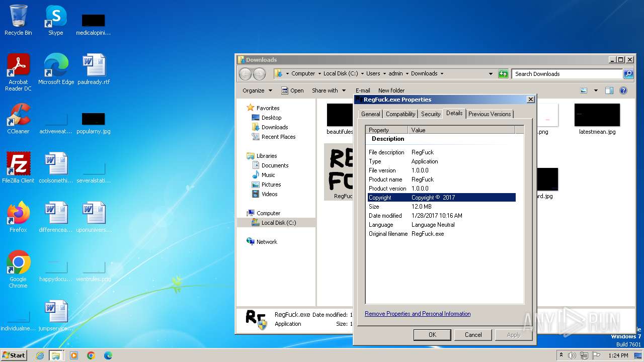Toggle the preview pane icon in Explorer

point(609,90)
